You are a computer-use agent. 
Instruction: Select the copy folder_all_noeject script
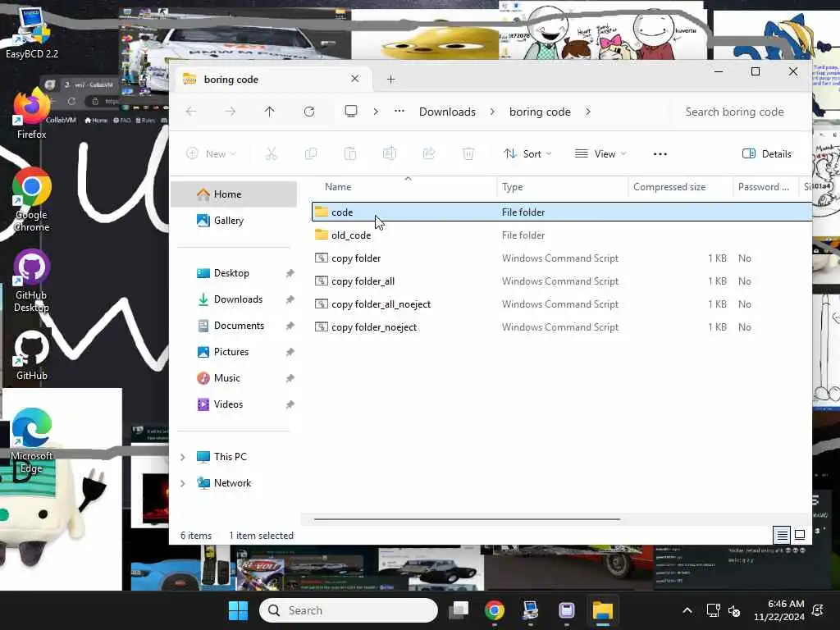(561, 304)
